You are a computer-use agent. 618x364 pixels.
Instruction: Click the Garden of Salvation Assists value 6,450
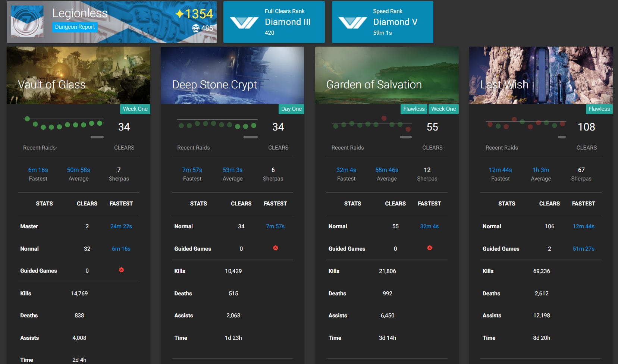pyautogui.click(x=388, y=316)
